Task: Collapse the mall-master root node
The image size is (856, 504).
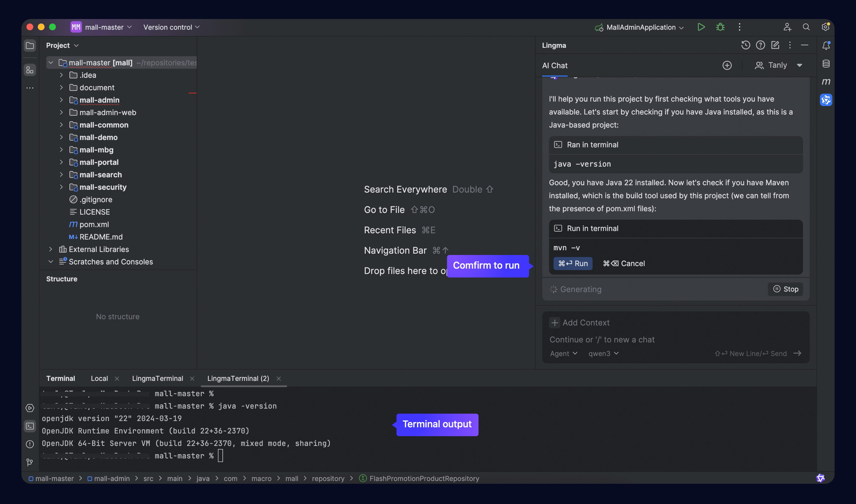Action: click(x=51, y=63)
